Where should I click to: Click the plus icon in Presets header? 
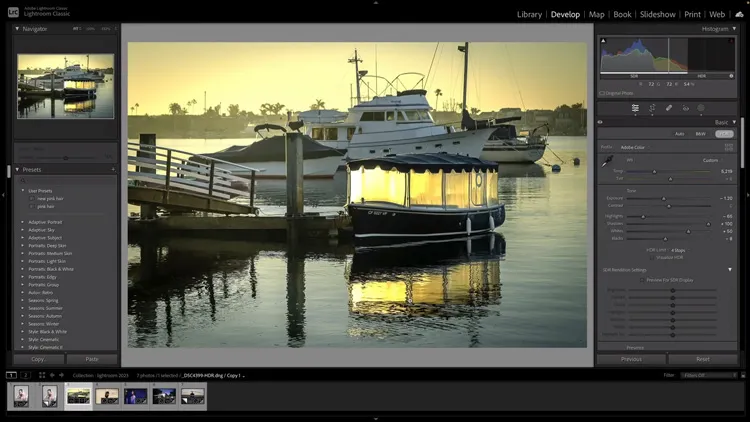(113, 169)
